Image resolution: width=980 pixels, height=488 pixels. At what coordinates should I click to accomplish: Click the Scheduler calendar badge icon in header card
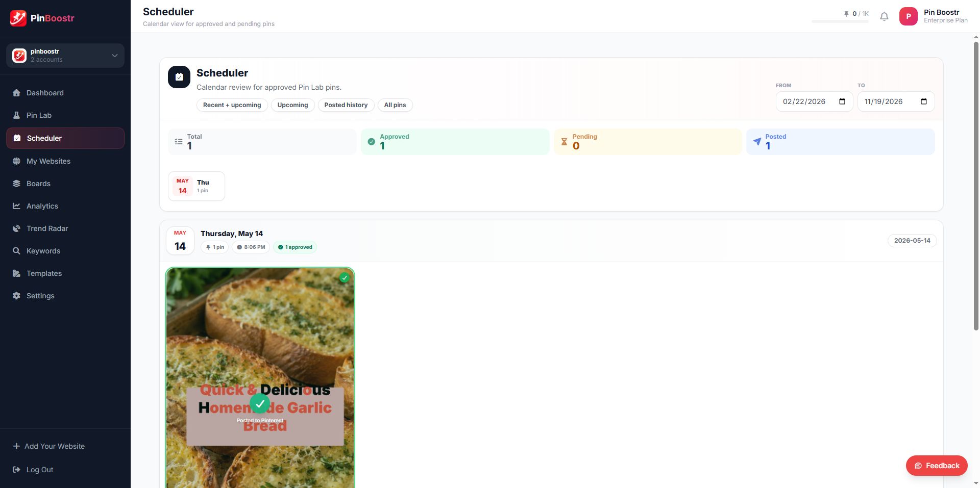pos(179,77)
